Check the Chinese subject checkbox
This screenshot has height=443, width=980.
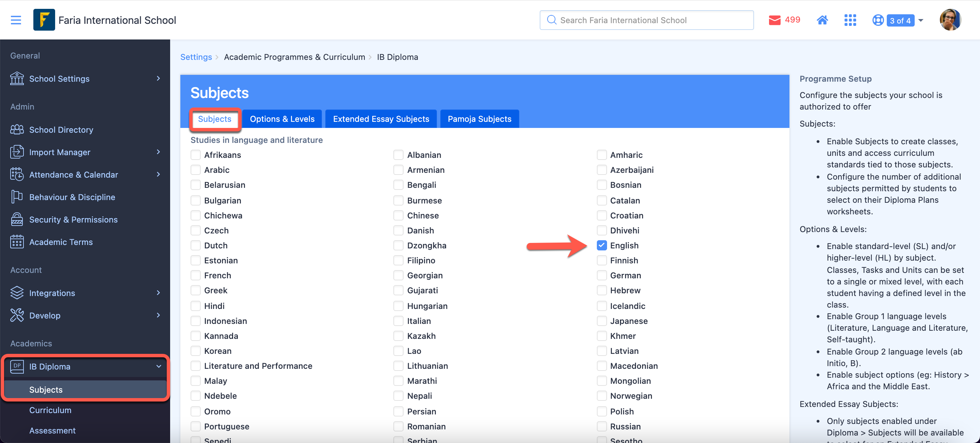[x=398, y=215]
